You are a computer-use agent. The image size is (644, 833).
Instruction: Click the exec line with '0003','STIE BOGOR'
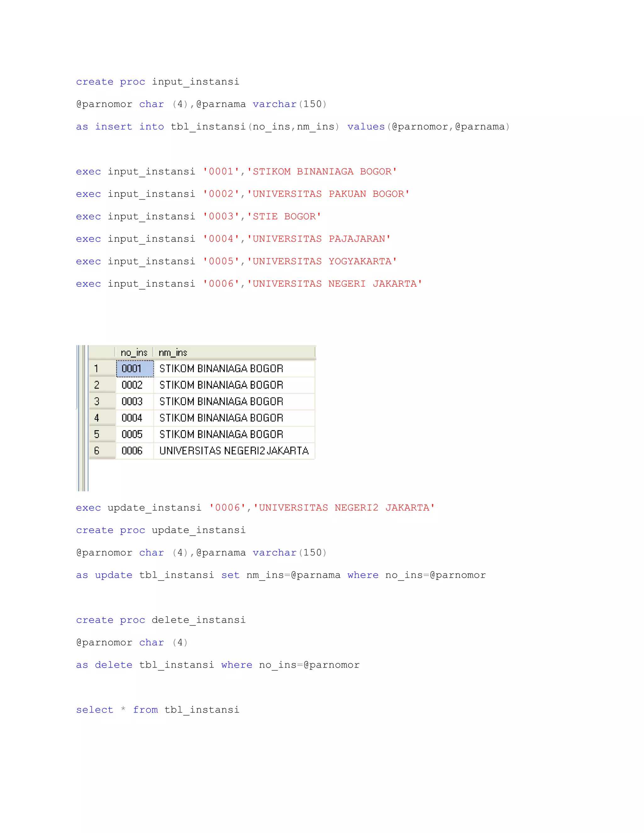coord(198,217)
